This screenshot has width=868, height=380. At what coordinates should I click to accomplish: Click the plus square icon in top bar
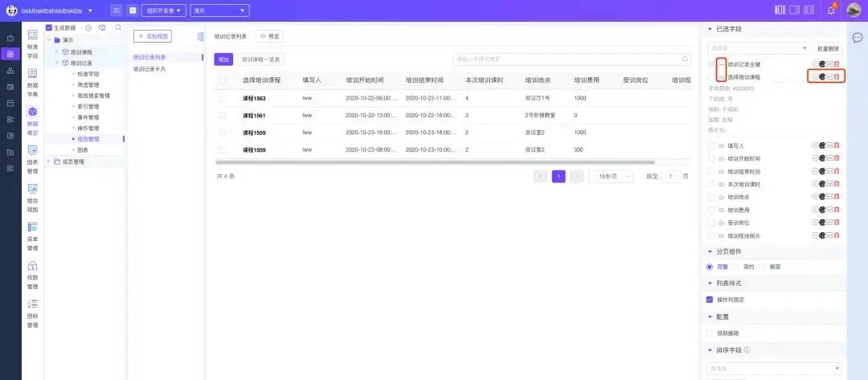pos(133,10)
